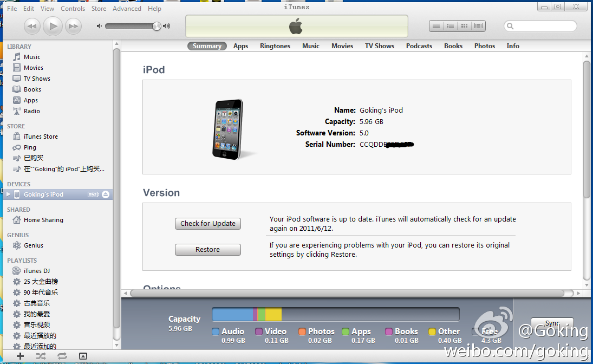Click the Sync button
The image size is (593, 364).
tap(552, 323)
